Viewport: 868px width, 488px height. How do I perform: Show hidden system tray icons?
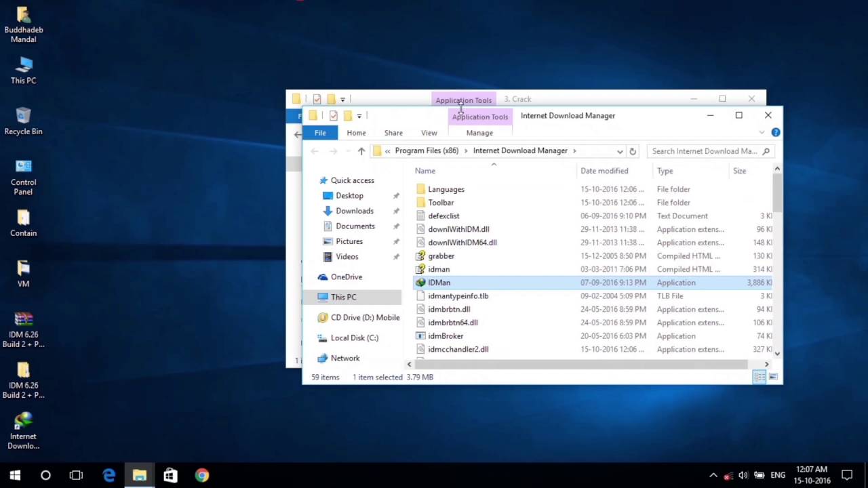tap(713, 475)
